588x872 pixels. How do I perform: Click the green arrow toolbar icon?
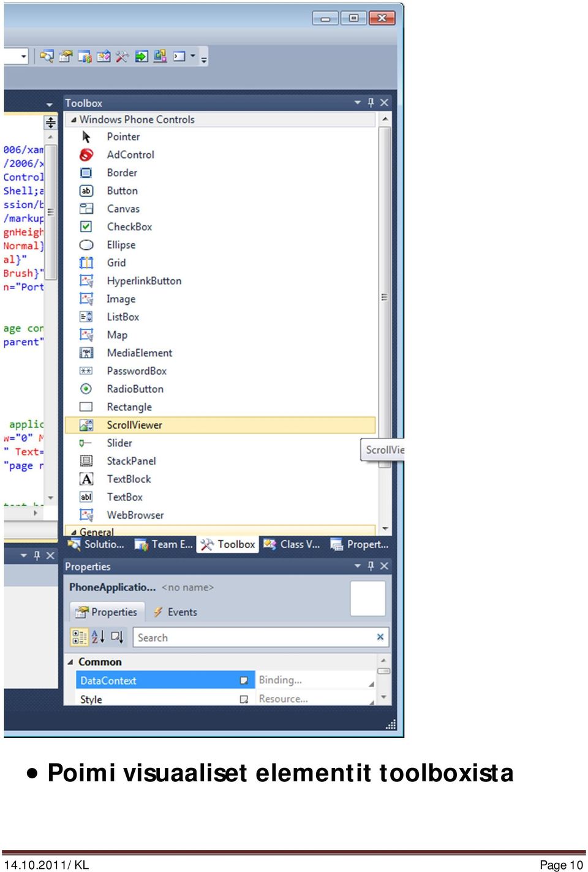click(141, 56)
